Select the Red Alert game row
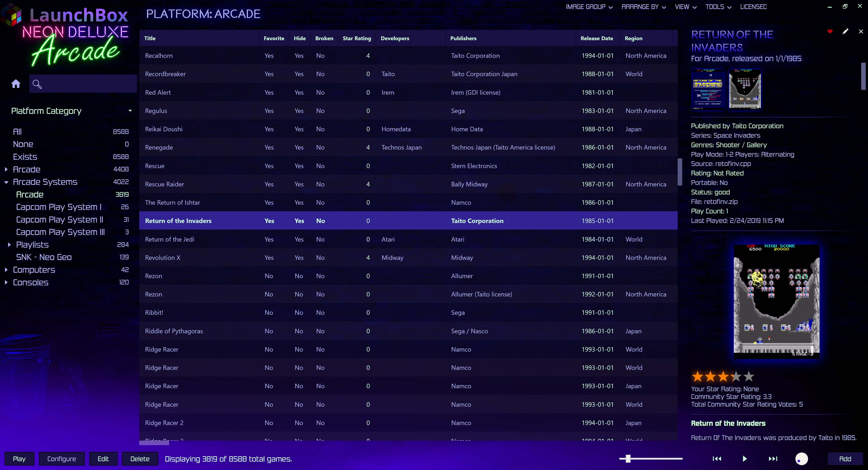This screenshot has height=470, width=868. pyautogui.click(x=408, y=92)
